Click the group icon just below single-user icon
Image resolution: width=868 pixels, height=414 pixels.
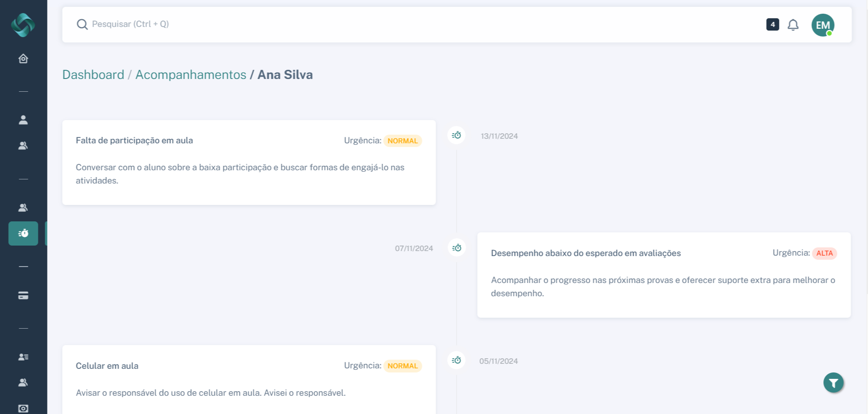(23, 146)
